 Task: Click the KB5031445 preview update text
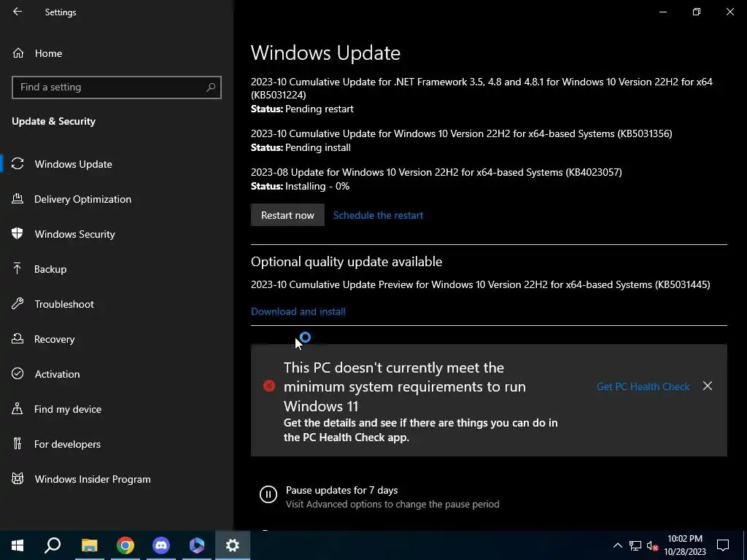480,285
